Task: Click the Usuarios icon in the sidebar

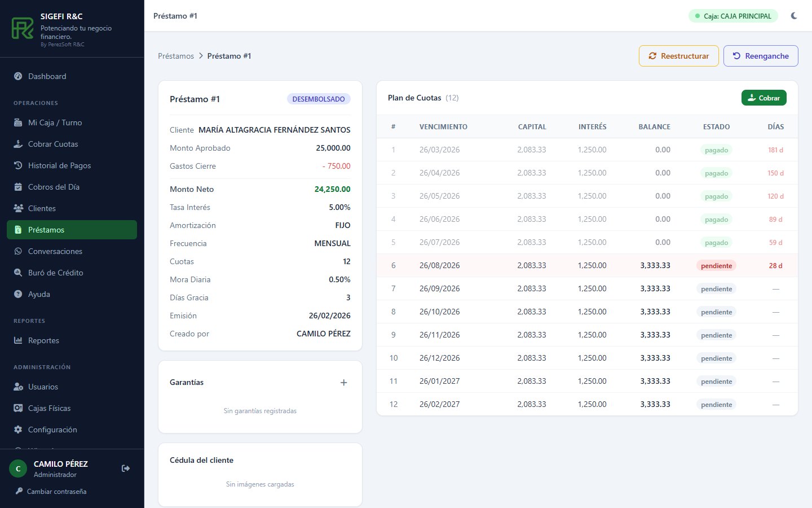Action: [x=18, y=387]
